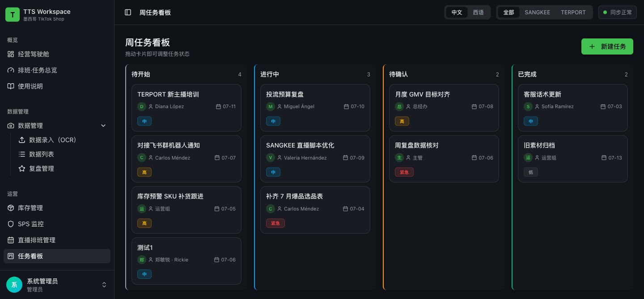Image resolution: width=644 pixels, height=299 pixels.
Task: Open 排班·任务总览 gauge icon
Action: coord(11,70)
